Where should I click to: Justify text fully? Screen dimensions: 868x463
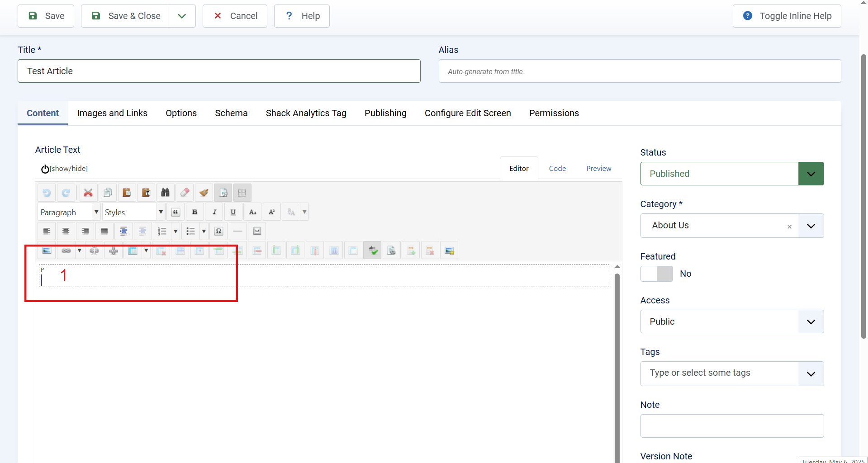tap(104, 231)
